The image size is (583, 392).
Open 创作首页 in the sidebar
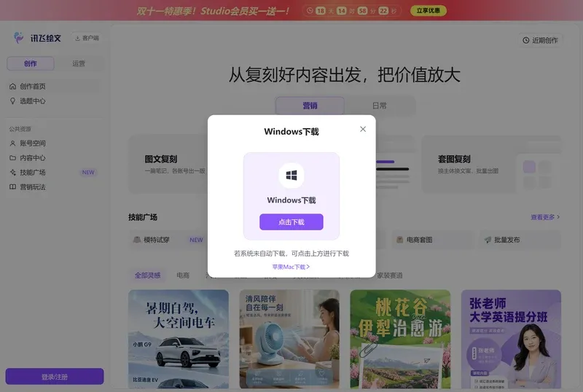pyautogui.click(x=54, y=86)
